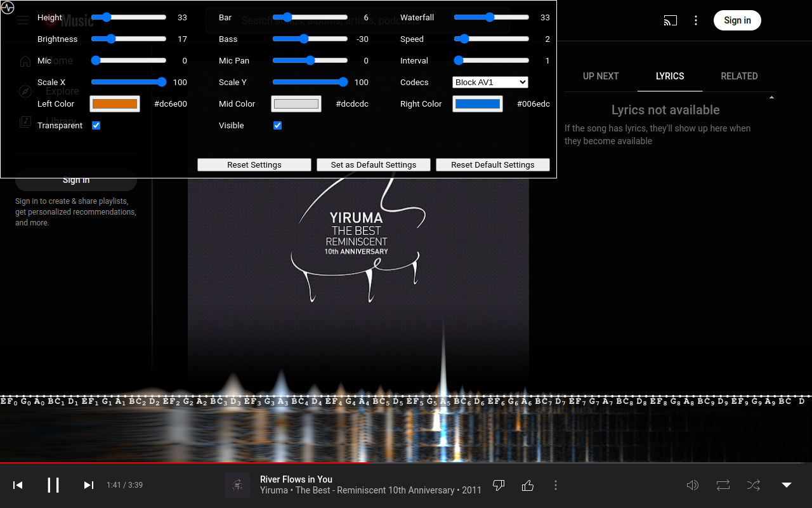This screenshot has height=508, width=812.
Task: Click the visualizer icon in top-left corner
Action: (x=8, y=8)
